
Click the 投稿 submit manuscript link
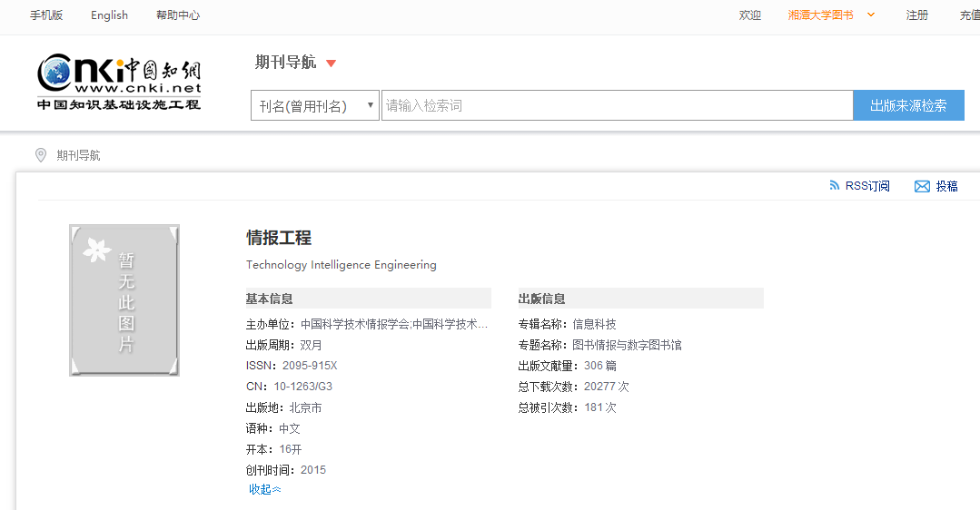pyautogui.click(x=946, y=186)
